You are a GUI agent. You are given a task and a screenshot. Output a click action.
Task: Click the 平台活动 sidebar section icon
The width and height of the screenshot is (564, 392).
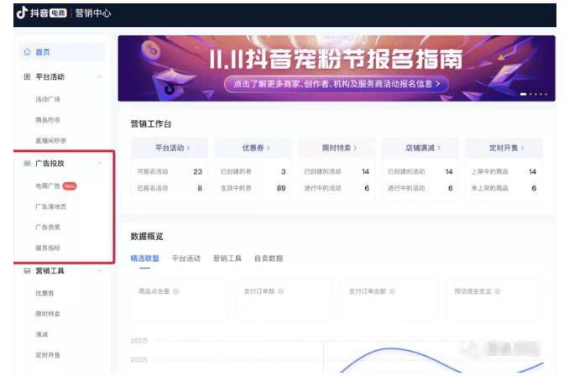tap(27, 76)
